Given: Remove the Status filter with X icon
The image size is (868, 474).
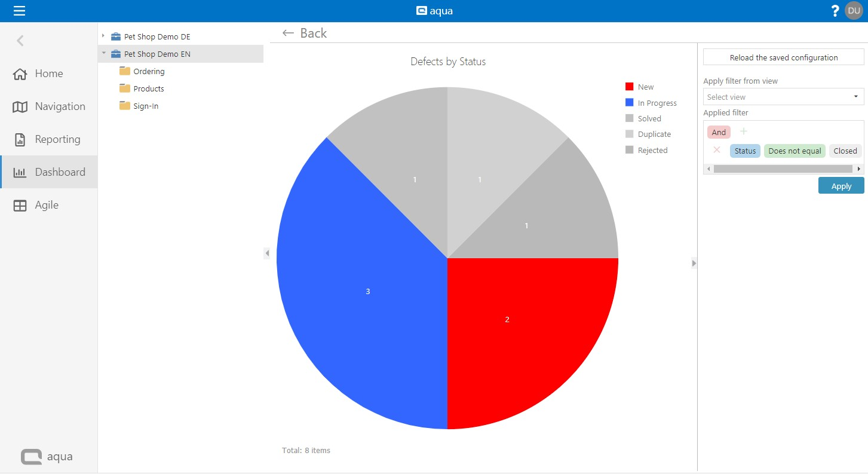Looking at the screenshot, I should click(717, 150).
